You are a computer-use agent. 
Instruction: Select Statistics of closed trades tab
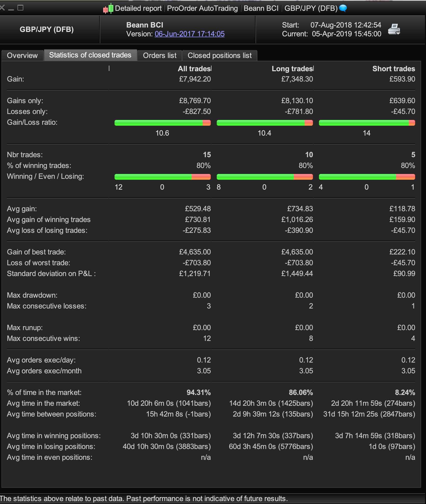coord(90,55)
